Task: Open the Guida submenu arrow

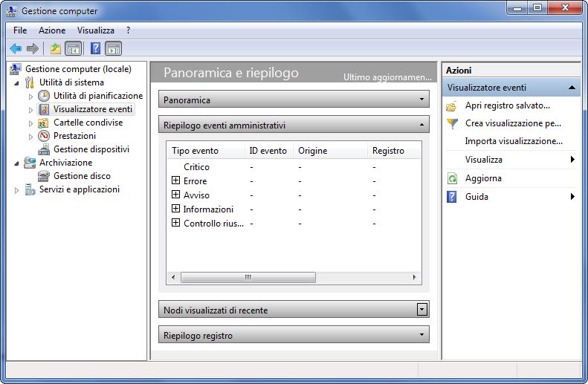Action: tap(572, 196)
